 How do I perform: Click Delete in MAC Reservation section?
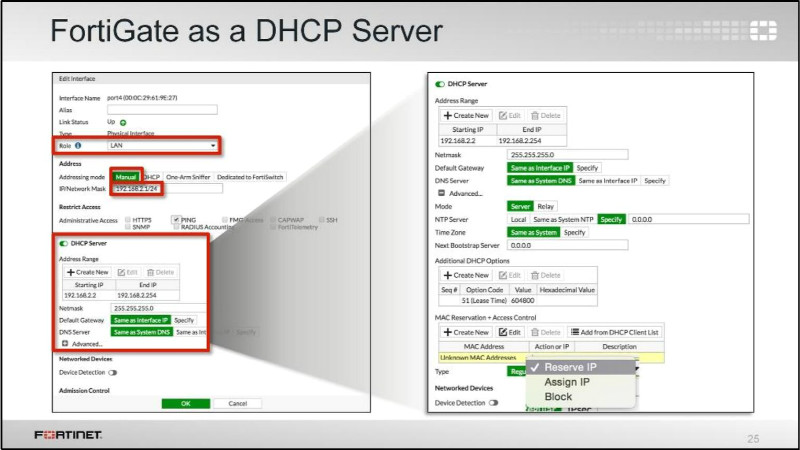546,332
